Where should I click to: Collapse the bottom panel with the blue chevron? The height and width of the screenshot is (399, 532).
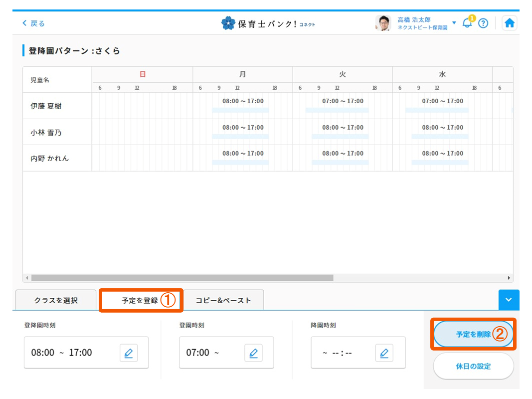click(x=509, y=300)
